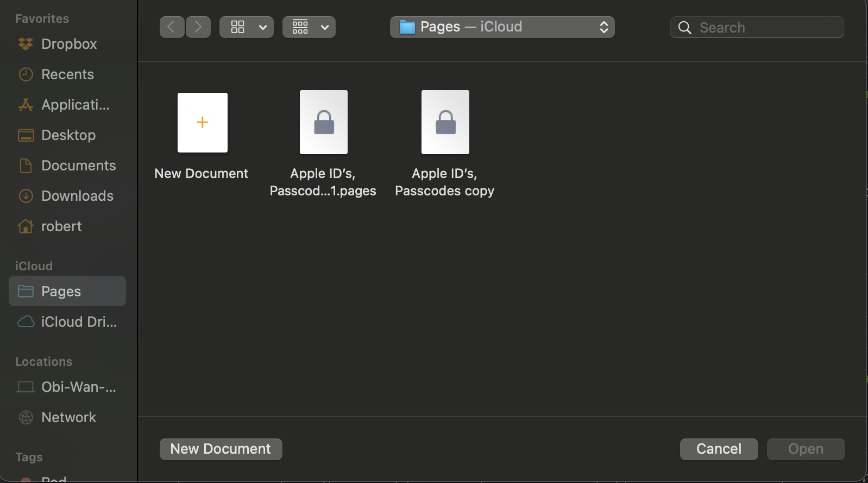Select Desktop in the sidebar
This screenshot has height=483, width=868.
pyautogui.click(x=68, y=135)
